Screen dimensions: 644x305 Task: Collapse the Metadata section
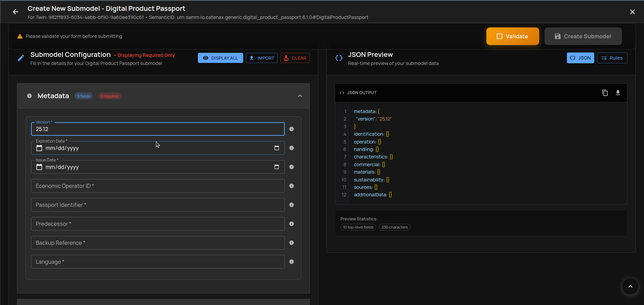coord(300,96)
